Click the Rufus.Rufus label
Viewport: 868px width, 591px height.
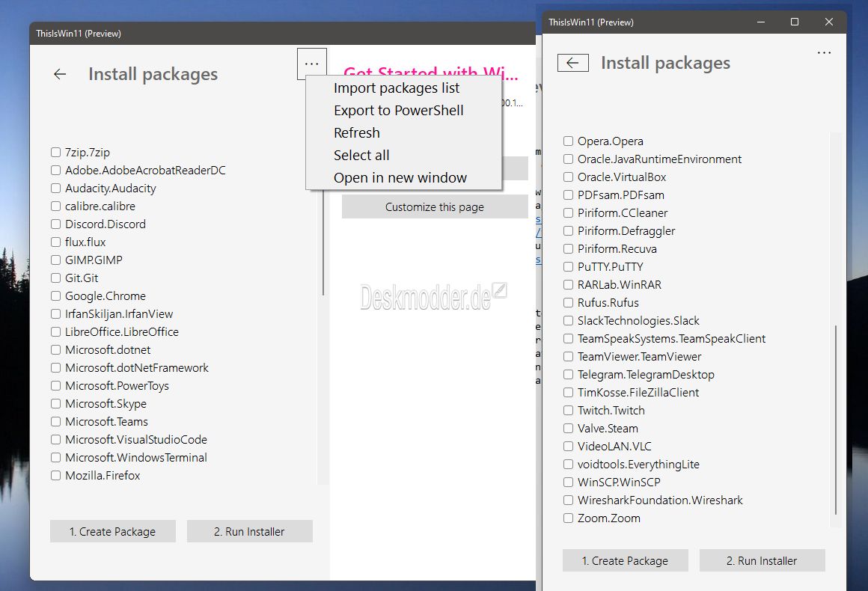click(608, 303)
